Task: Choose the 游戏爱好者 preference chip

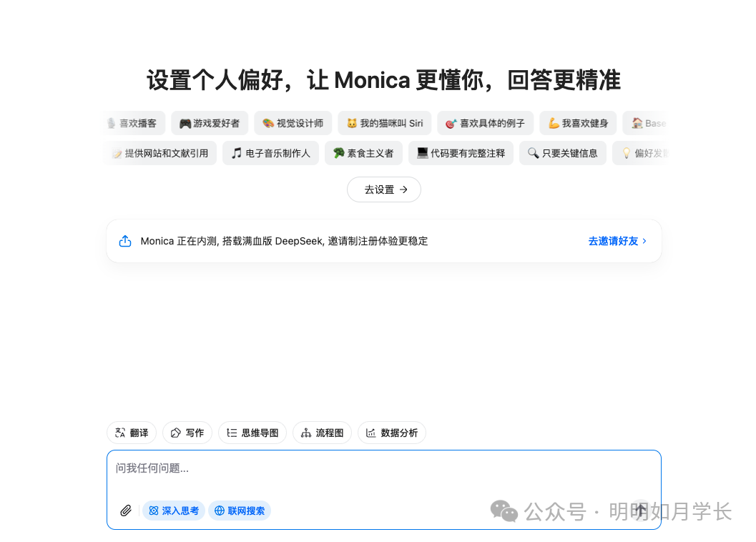Action: pyautogui.click(x=210, y=123)
